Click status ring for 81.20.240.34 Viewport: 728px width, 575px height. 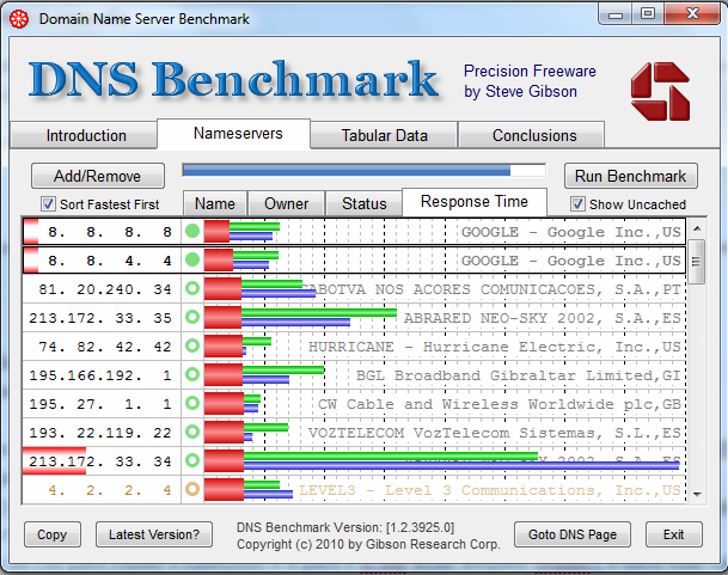192,288
